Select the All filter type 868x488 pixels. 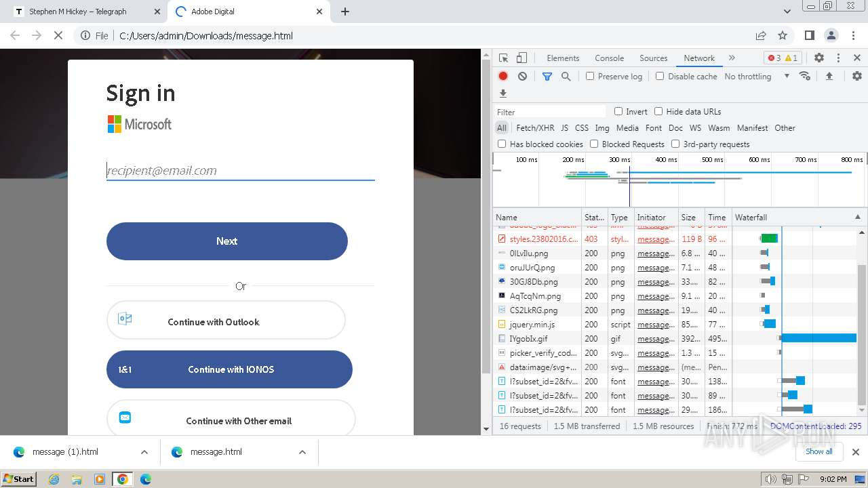tap(502, 128)
